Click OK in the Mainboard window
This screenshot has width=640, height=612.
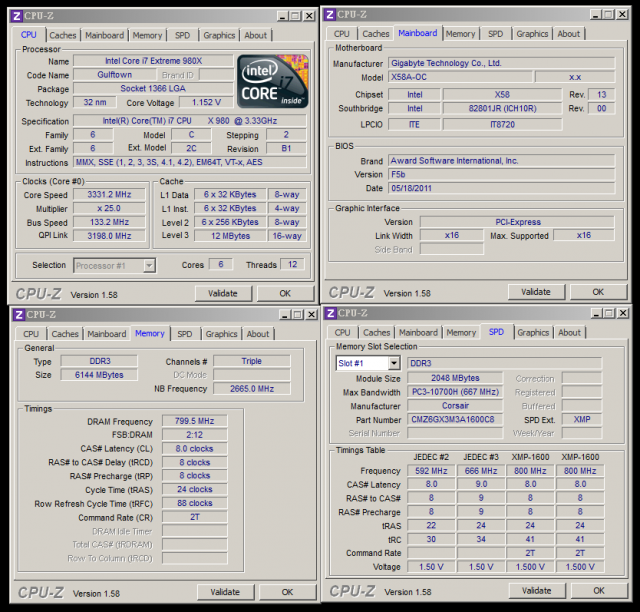coord(598,292)
